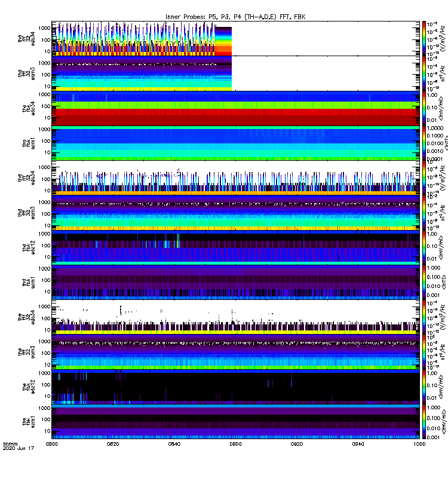
Task: Select the 'tha fbk edc34' panel label
Action: click(29, 109)
